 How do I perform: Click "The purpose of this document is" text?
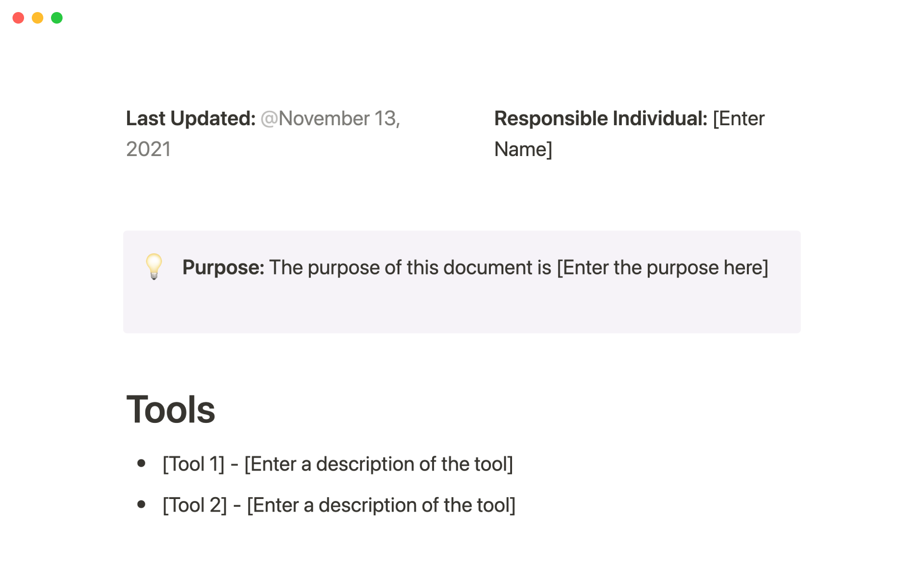coord(410,268)
